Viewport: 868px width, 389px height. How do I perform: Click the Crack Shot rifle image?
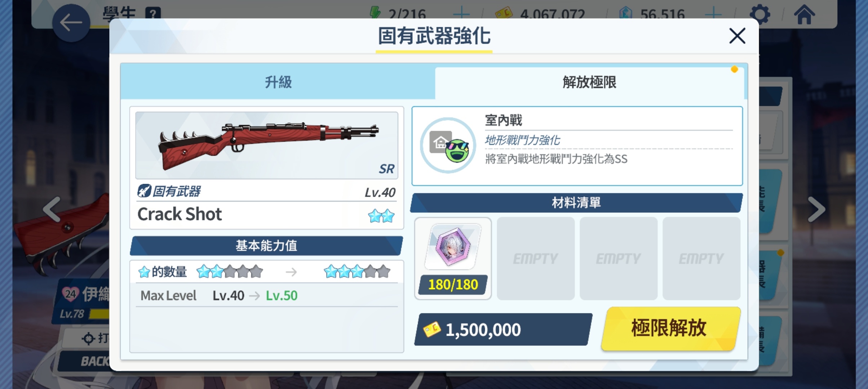(x=267, y=146)
